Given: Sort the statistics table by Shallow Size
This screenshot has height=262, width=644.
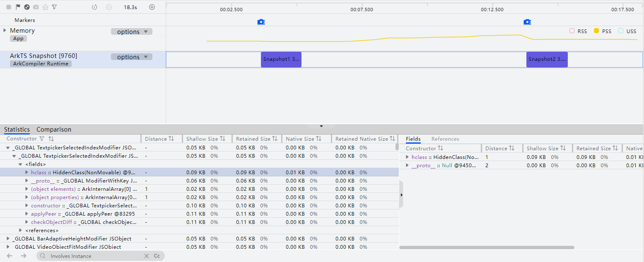Looking at the screenshot, I should point(222,139).
